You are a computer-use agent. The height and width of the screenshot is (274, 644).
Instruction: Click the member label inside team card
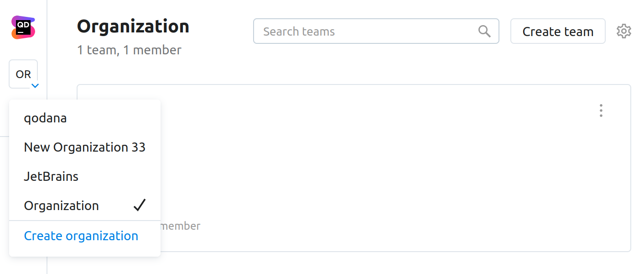coord(180,226)
